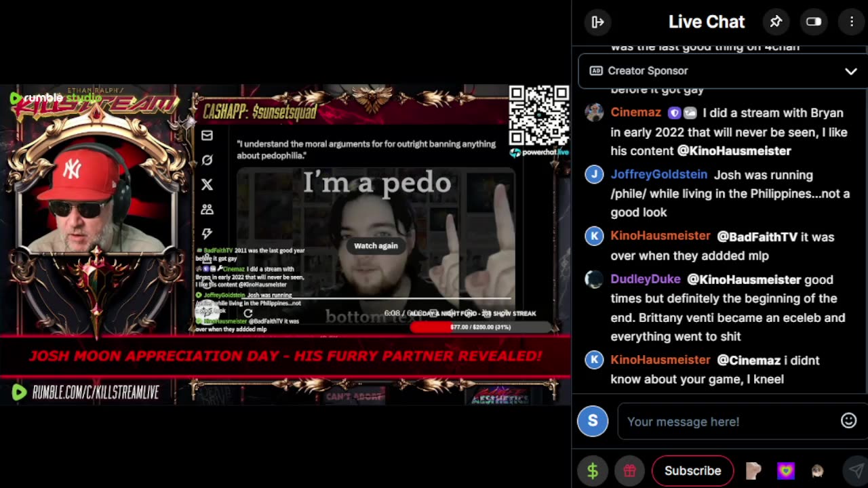This screenshot has height=488, width=868.
Task: Click the @KinoHausmeister mention in Cinemaz's message
Action: coord(734,151)
